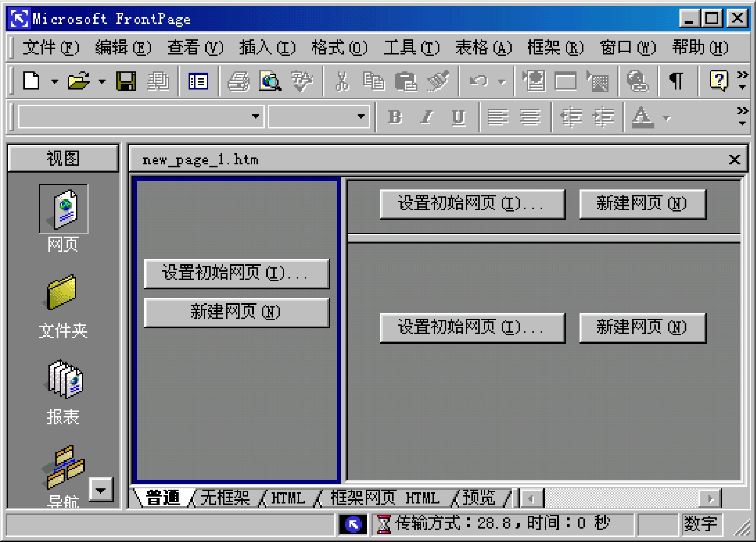
Task: Toggle italic formatting
Action: click(x=427, y=117)
